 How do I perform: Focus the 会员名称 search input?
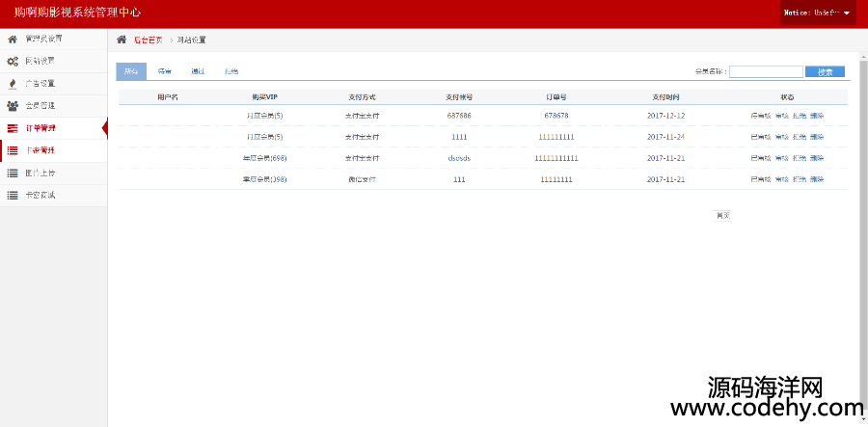pos(766,72)
